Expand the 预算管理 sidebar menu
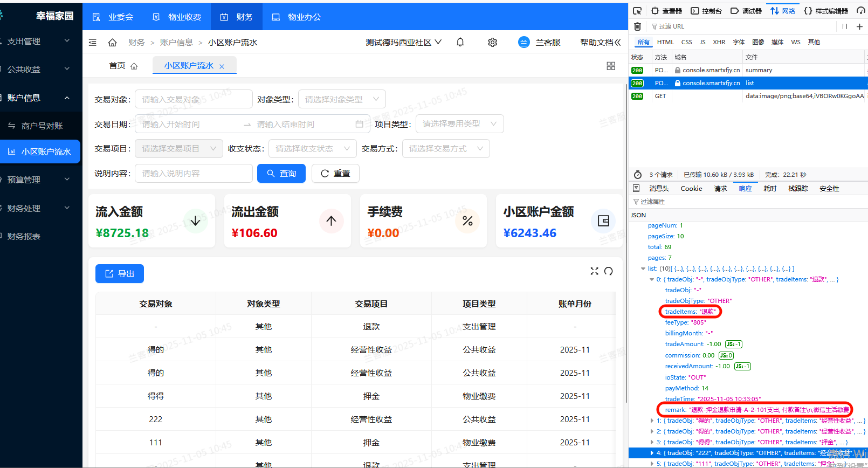 coord(38,180)
